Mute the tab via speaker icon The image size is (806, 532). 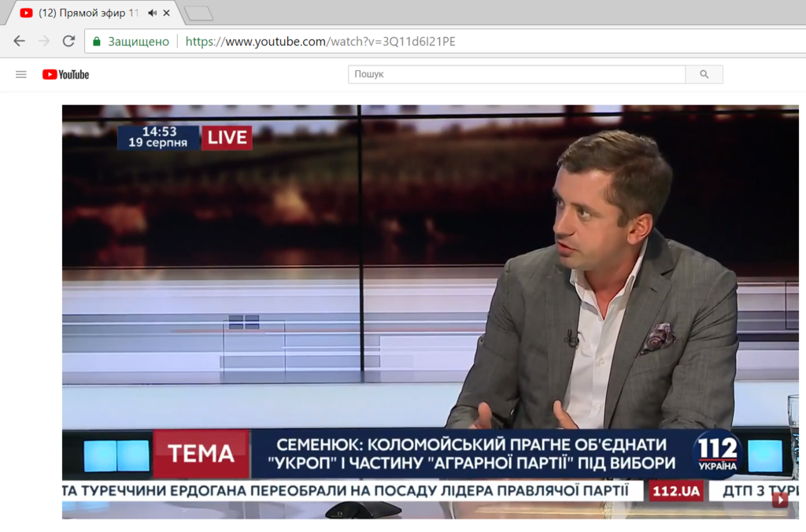click(153, 13)
